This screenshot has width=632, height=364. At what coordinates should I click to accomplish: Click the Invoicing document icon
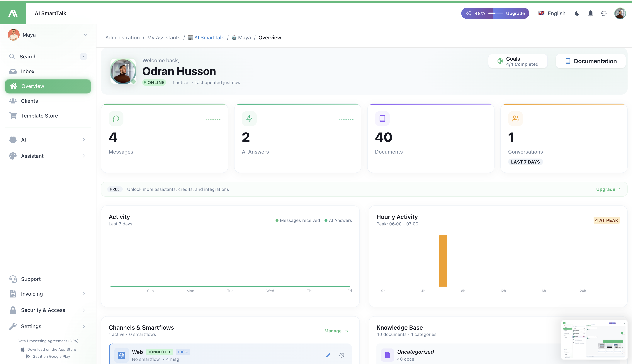pyautogui.click(x=13, y=294)
